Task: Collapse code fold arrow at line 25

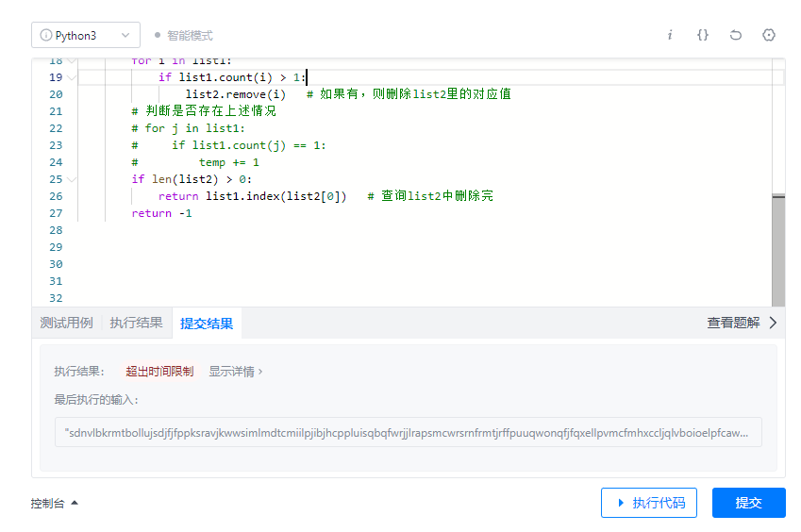Action: (72, 180)
